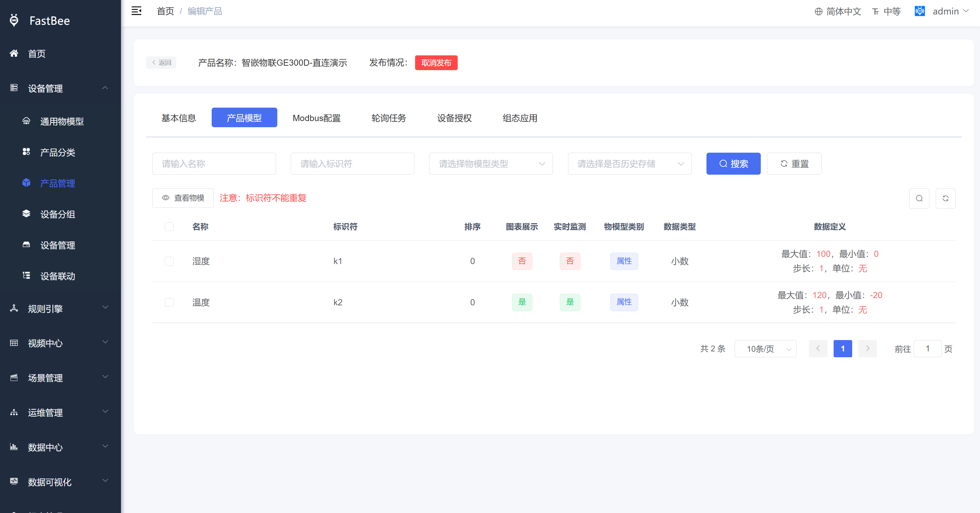
Task: Switch to the 轮询任务 tab
Action: tap(388, 118)
